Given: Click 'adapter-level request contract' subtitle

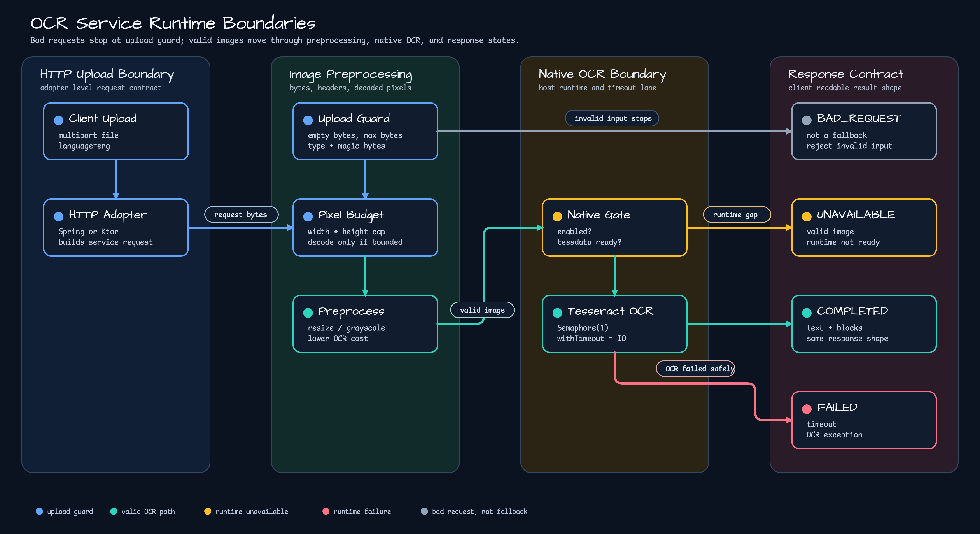Looking at the screenshot, I should click(x=101, y=88).
